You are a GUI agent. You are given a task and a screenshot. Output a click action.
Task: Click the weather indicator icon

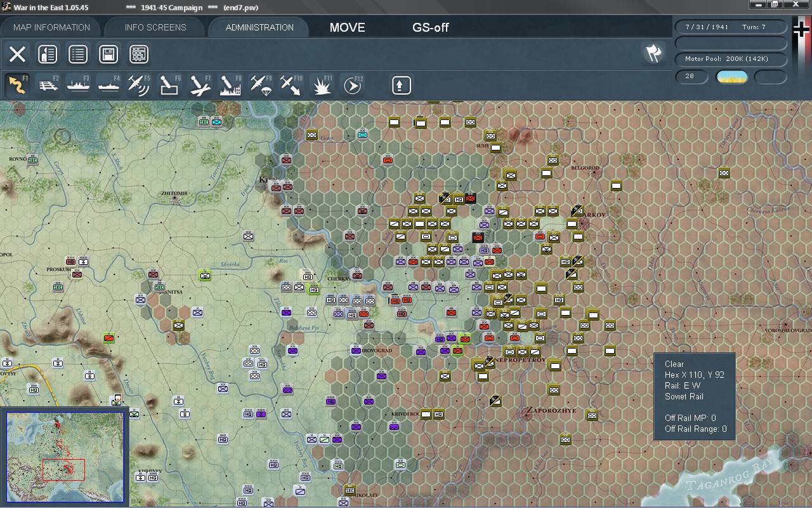[732, 77]
